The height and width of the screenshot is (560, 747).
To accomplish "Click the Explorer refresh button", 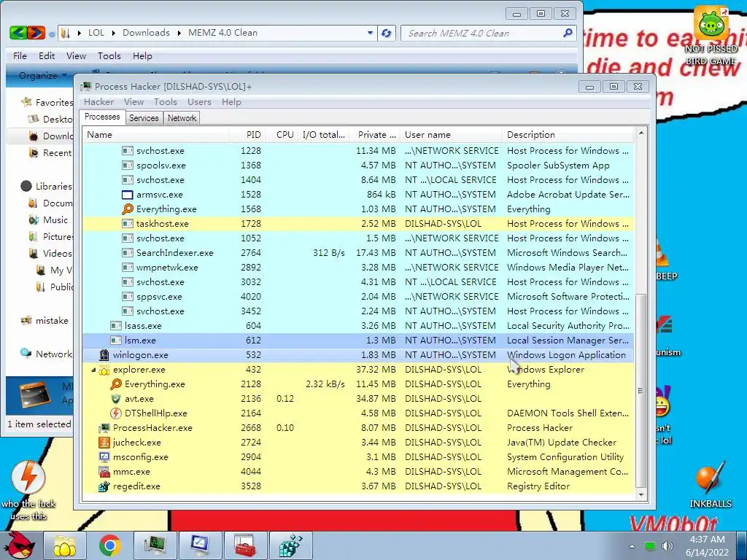I will click(387, 33).
